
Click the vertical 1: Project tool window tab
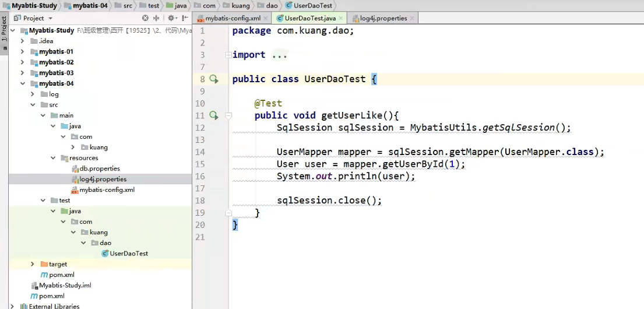(x=4, y=29)
